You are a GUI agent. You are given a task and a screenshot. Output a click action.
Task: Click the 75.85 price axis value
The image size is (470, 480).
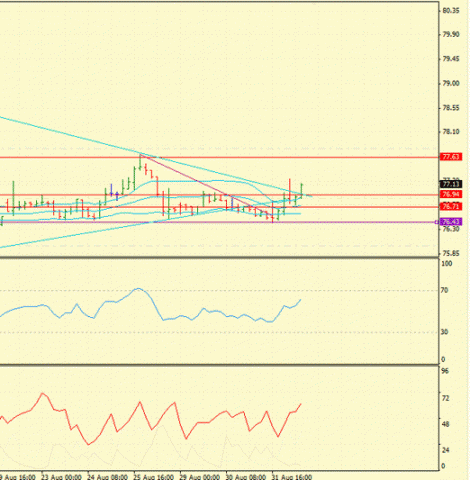(451, 254)
